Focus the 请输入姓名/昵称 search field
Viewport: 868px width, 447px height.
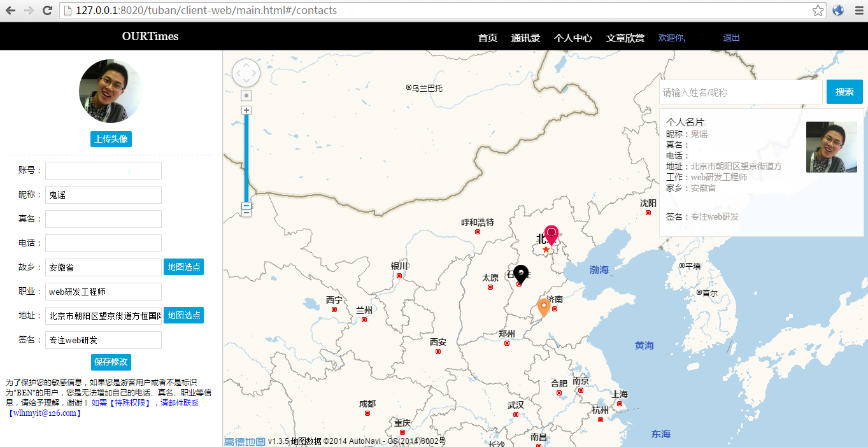pyautogui.click(x=741, y=92)
